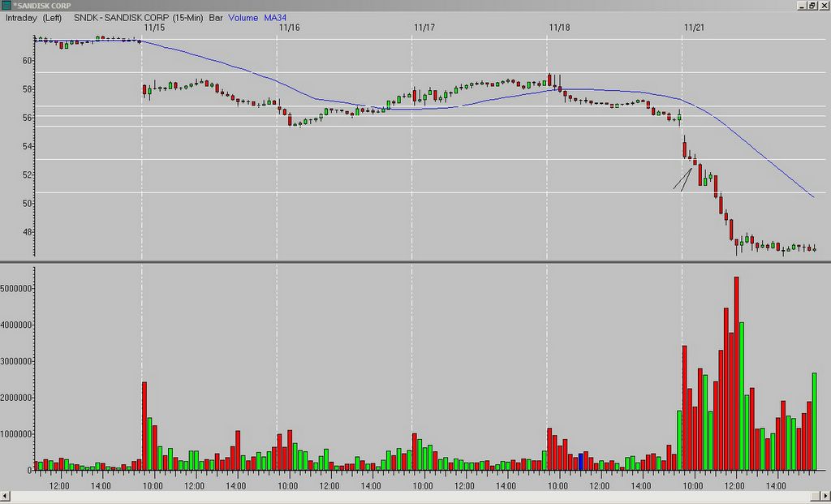This screenshot has height=504, width=831.
Task: Click the 11/21 date label
Action: [x=695, y=28]
